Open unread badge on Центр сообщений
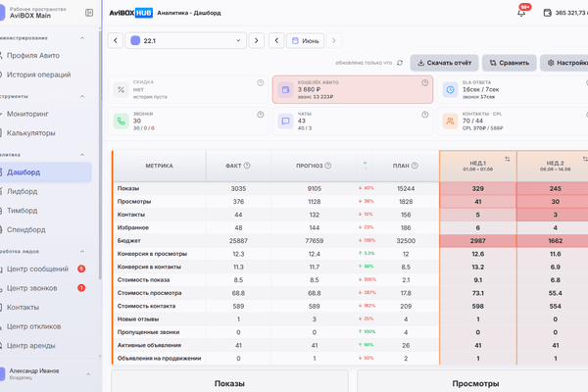Viewport: 588px width, 392px height. tap(81, 269)
